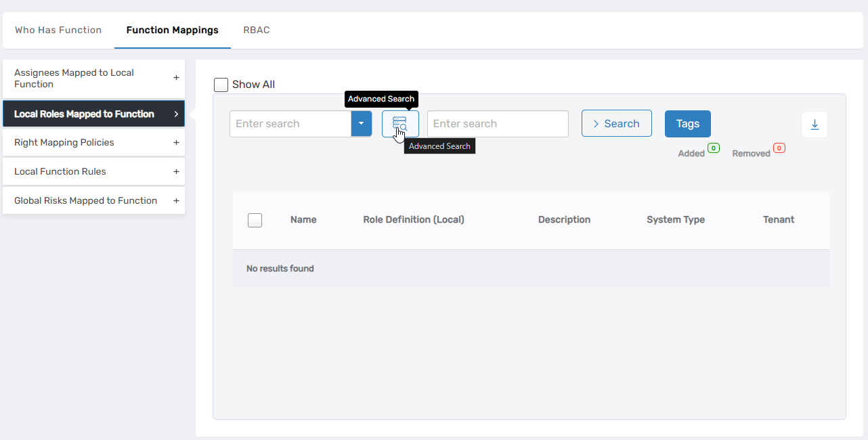This screenshot has height=440, width=868.
Task: Open the search field dropdown arrow
Action: [361, 124]
